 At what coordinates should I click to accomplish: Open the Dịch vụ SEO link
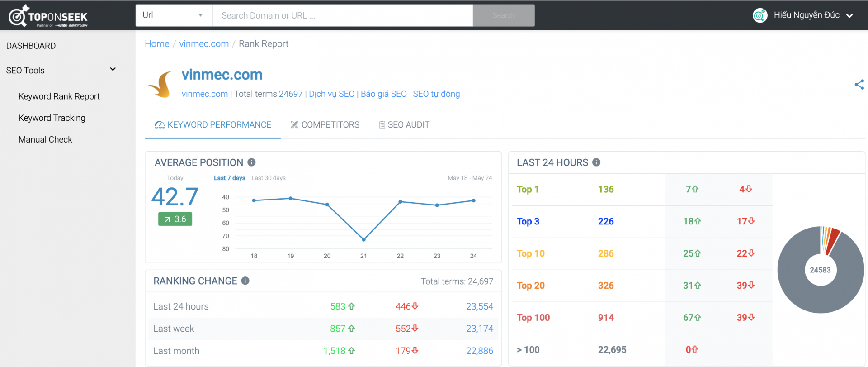click(331, 94)
